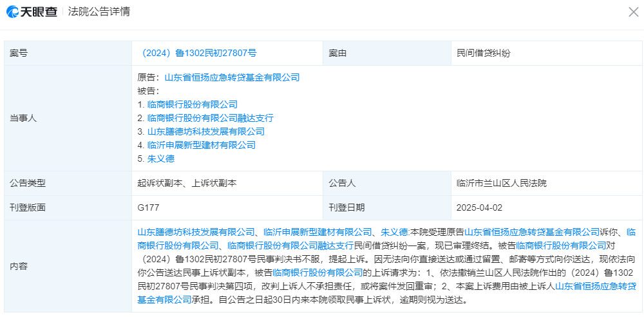644x317 pixels.
Task: Click the 公告人 label cell
Action: pos(387,184)
